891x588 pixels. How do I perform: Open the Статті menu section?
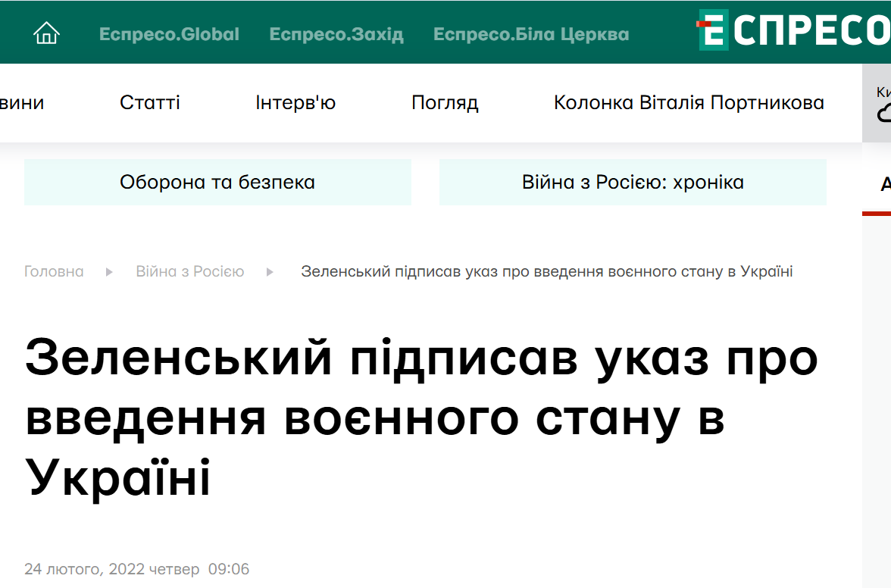coord(149,102)
